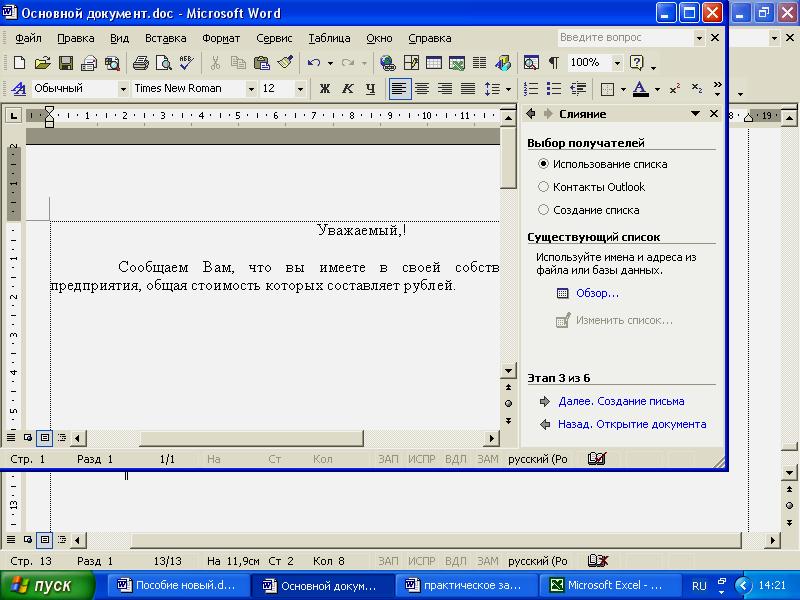Open the Сервис menu
This screenshot has height=600, width=800.
click(274, 38)
